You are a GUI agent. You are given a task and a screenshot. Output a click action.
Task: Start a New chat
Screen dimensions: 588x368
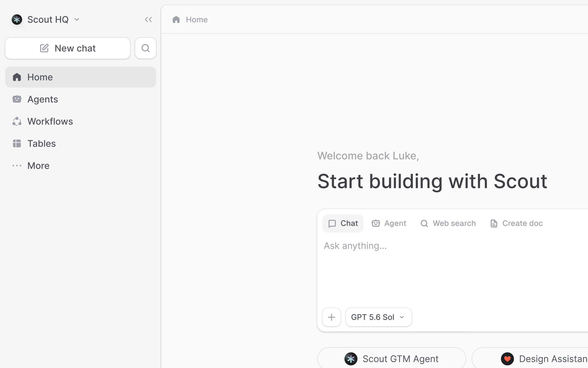[68, 48]
